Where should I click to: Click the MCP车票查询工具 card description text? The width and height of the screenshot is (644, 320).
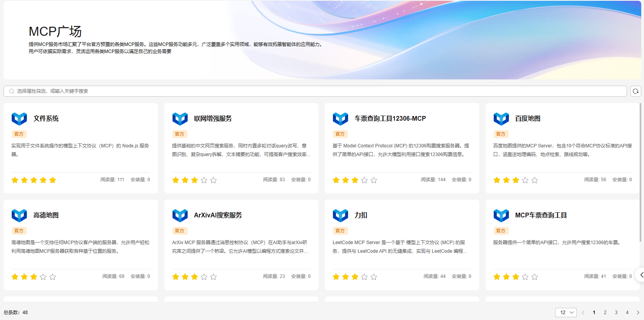pyautogui.click(x=558, y=243)
